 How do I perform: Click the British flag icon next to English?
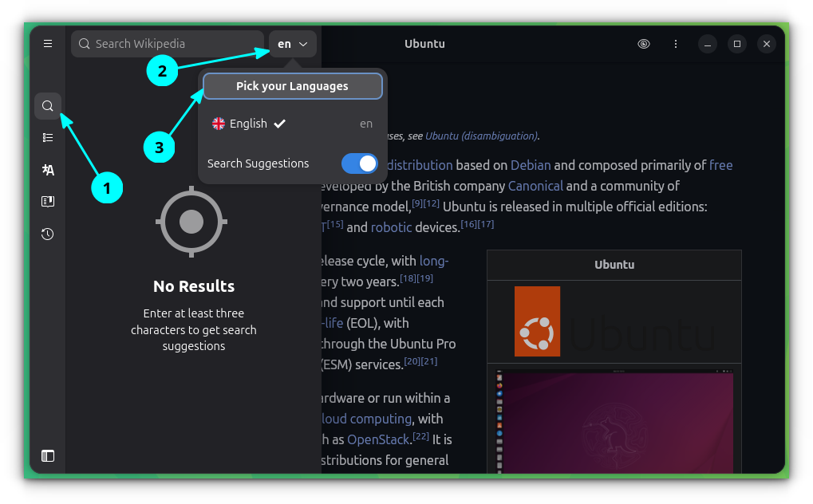tap(218, 124)
